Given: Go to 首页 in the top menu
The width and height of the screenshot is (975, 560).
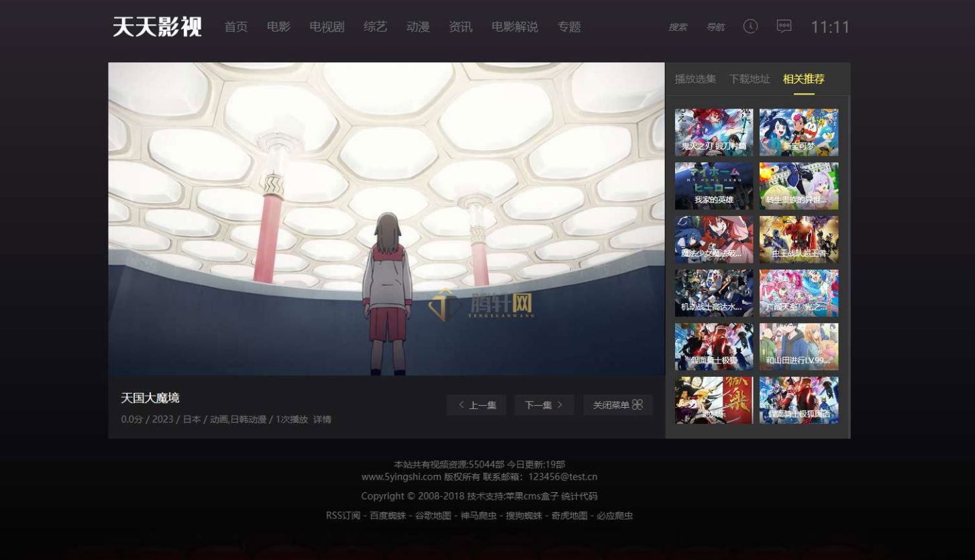Looking at the screenshot, I should pos(236,27).
